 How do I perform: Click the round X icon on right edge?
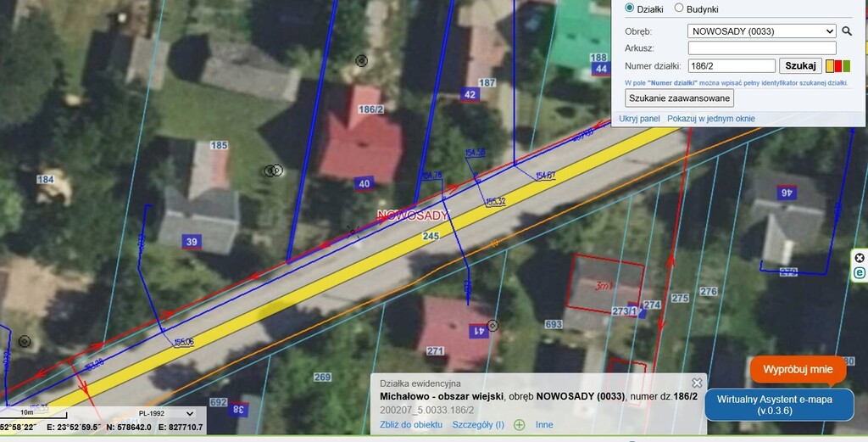(860, 258)
